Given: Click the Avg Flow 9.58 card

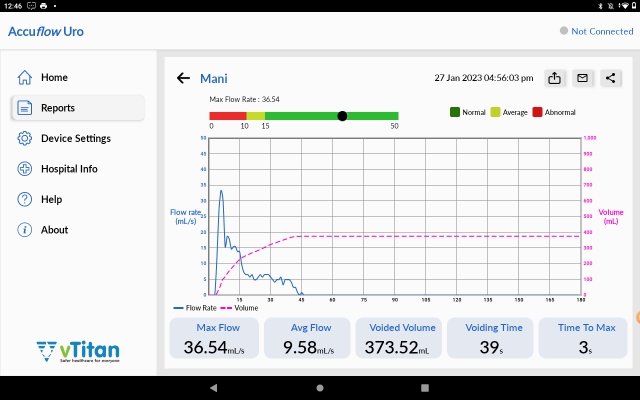Looking at the screenshot, I should (x=307, y=338).
